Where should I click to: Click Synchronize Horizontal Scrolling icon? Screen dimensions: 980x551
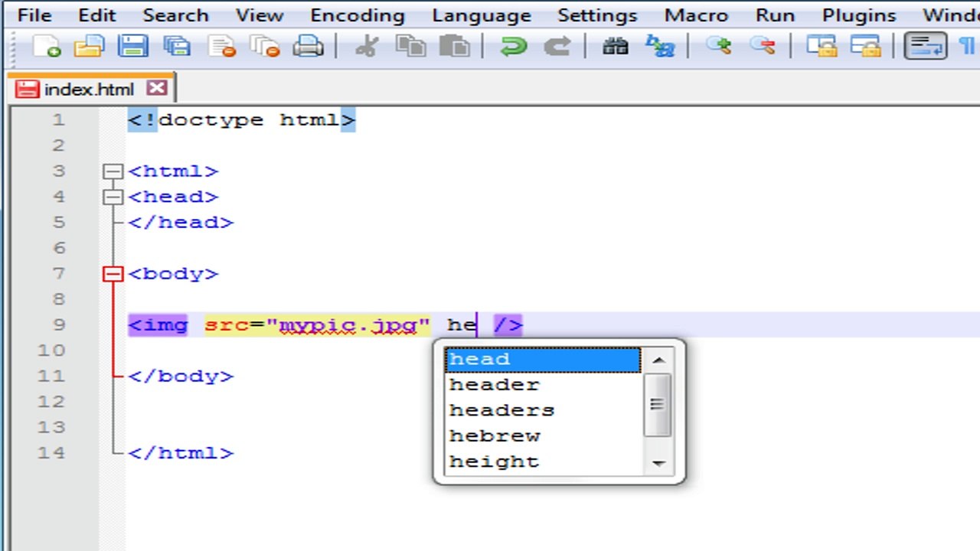coord(865,47)
